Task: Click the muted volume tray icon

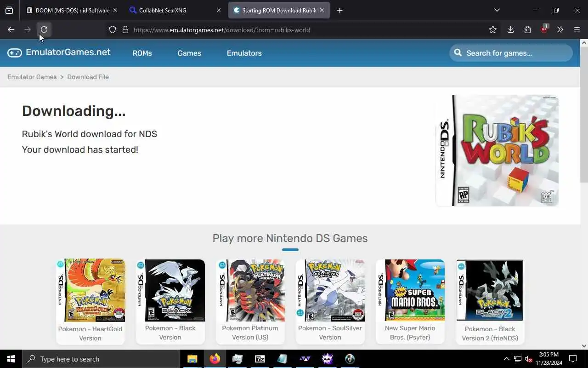Action: (x=528, y=359)
